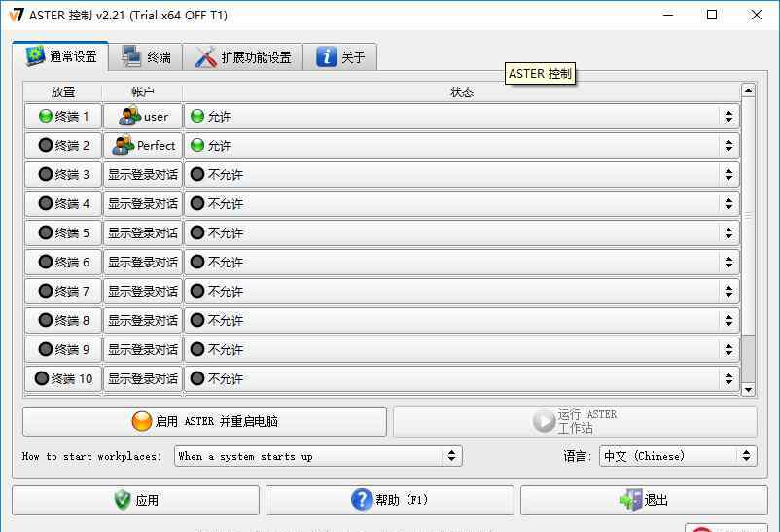The image size is (780, 532).
Task: Click the 终端 2 button
Action: [63, 145]
